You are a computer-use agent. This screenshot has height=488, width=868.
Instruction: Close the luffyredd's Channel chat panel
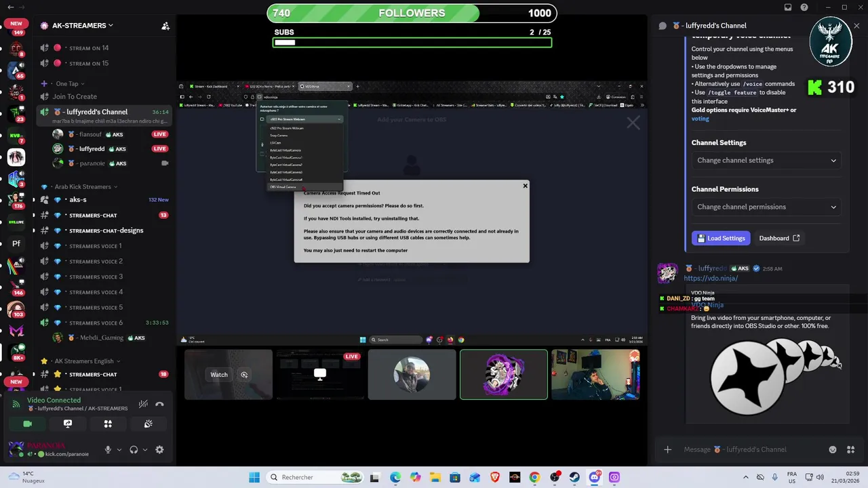[856, 26]
